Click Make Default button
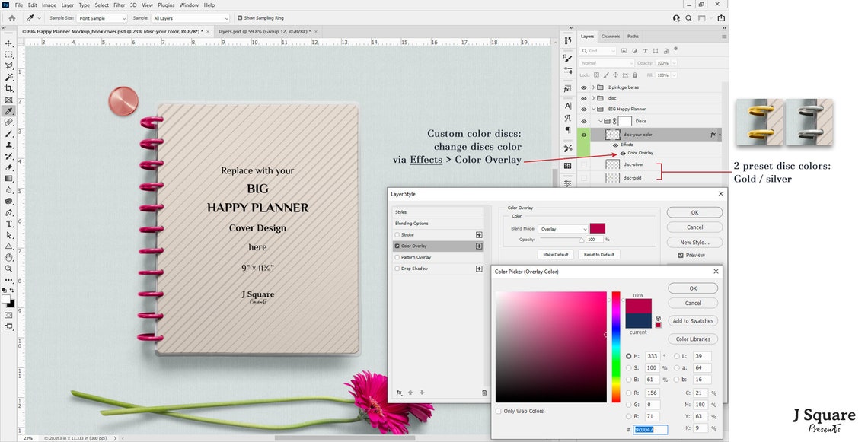Viewport: 868px width, 442px height. tap(556, 255)
